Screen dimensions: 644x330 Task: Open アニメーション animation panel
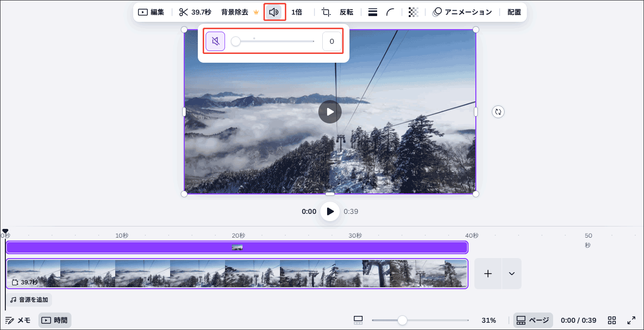[462, 12]
